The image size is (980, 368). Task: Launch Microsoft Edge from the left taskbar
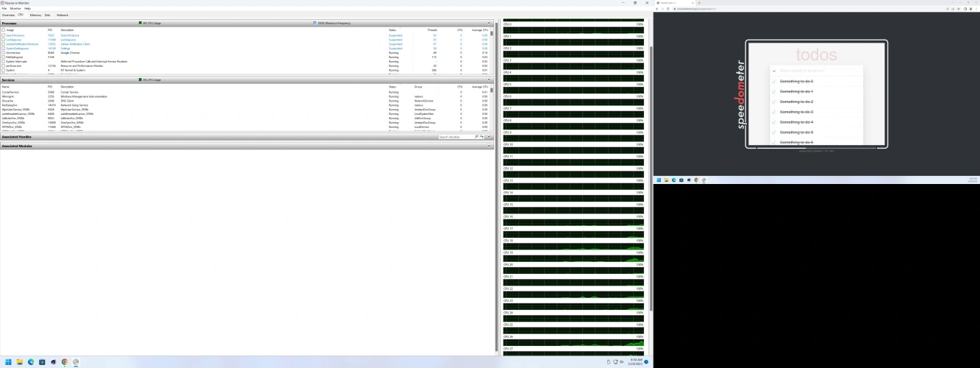point(31,362)
